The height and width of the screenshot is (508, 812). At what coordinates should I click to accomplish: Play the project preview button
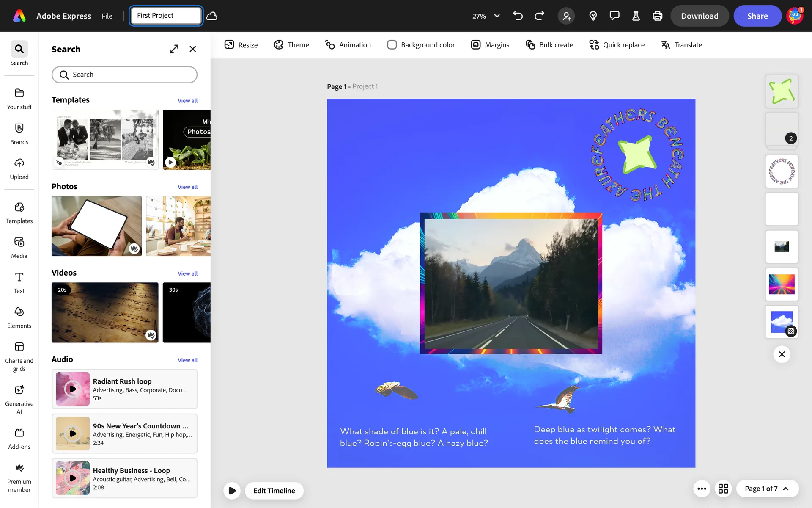pyautogui.click(x=232, y=491)
